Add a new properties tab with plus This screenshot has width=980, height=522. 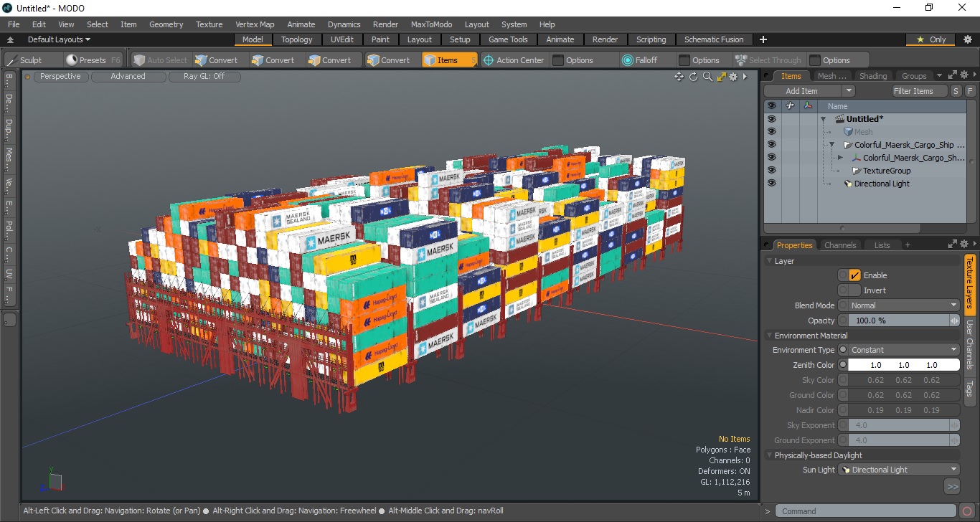click(x=908, y=245)
